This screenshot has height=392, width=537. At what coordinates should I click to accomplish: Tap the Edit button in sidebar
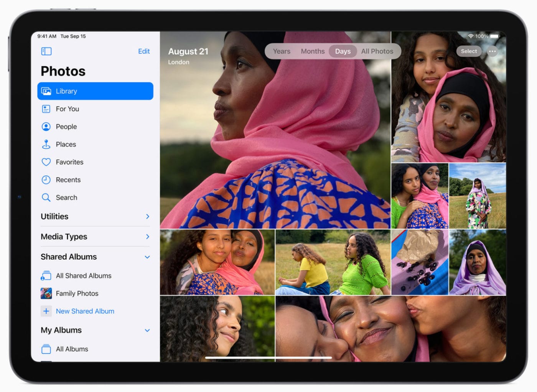point(144,51)
